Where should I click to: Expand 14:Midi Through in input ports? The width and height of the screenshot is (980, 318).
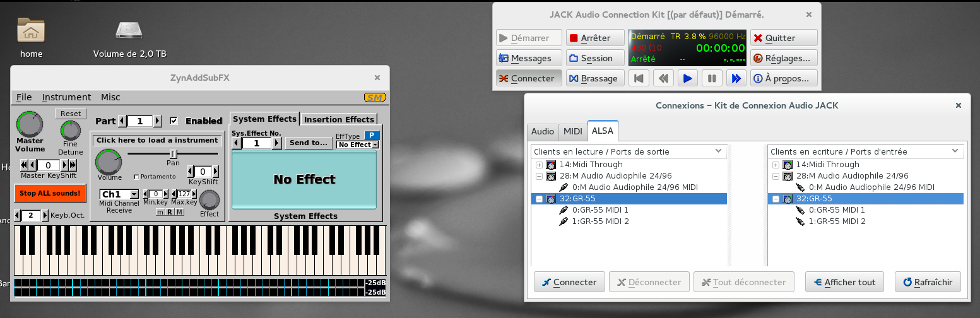(776, 165)
